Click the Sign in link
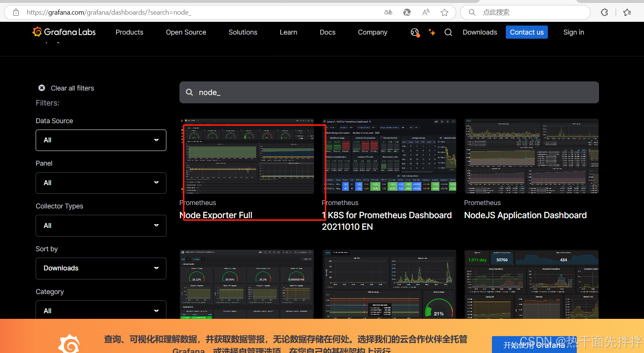The width and height of the screenshot is (644, 353). (x=574, y=32)
